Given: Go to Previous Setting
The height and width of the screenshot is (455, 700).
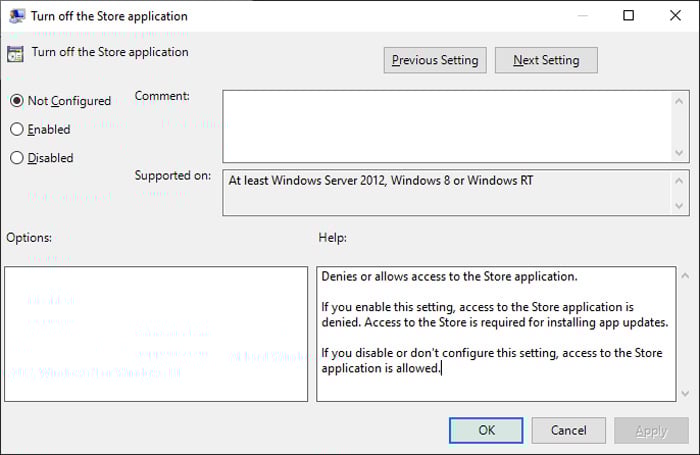Looking at the screenshot, I should tap(435, 60).
